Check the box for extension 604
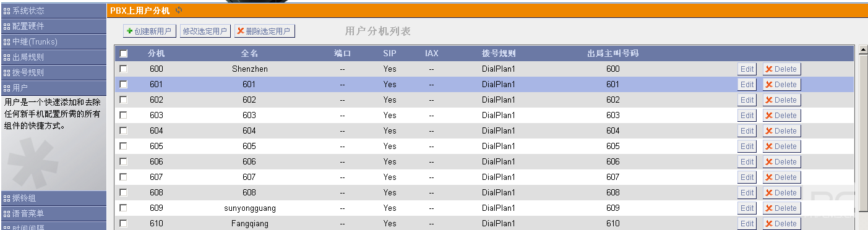The image size is (868, 230). (124, 130)
